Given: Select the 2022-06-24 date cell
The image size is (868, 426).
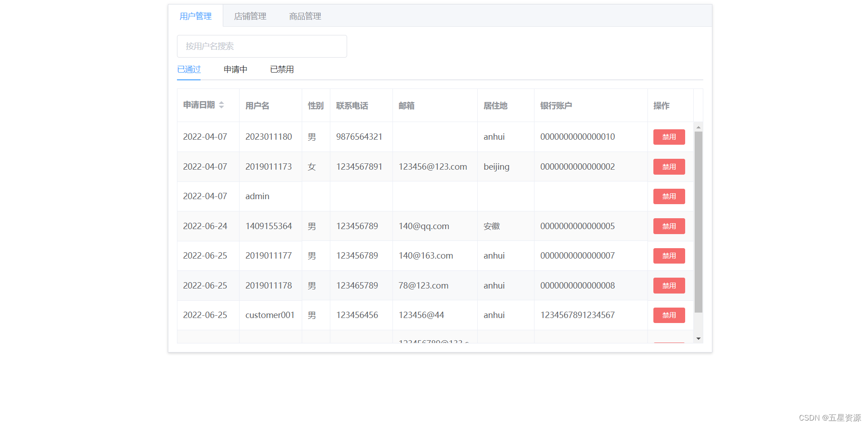Looking at the screenshot, I should click(x=205, y=226).
